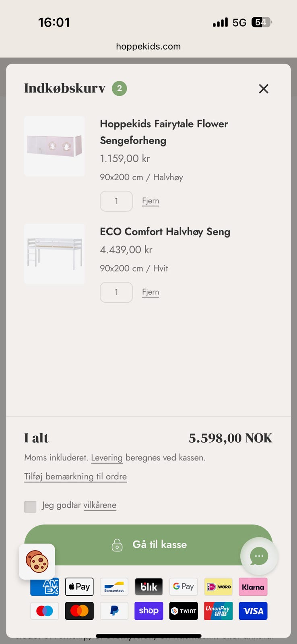Click the PayPal payment icon
Image resolution: width=297 pixels, height=644 pixels.
[114, 611]
